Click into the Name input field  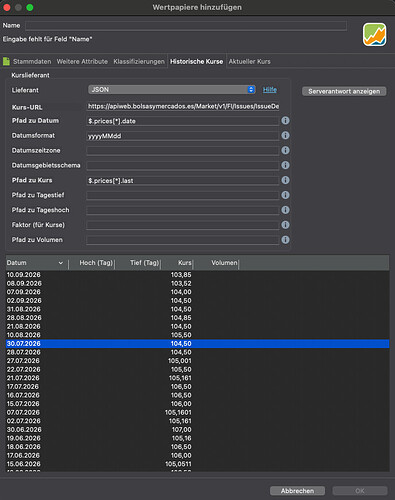pos(186,26)
